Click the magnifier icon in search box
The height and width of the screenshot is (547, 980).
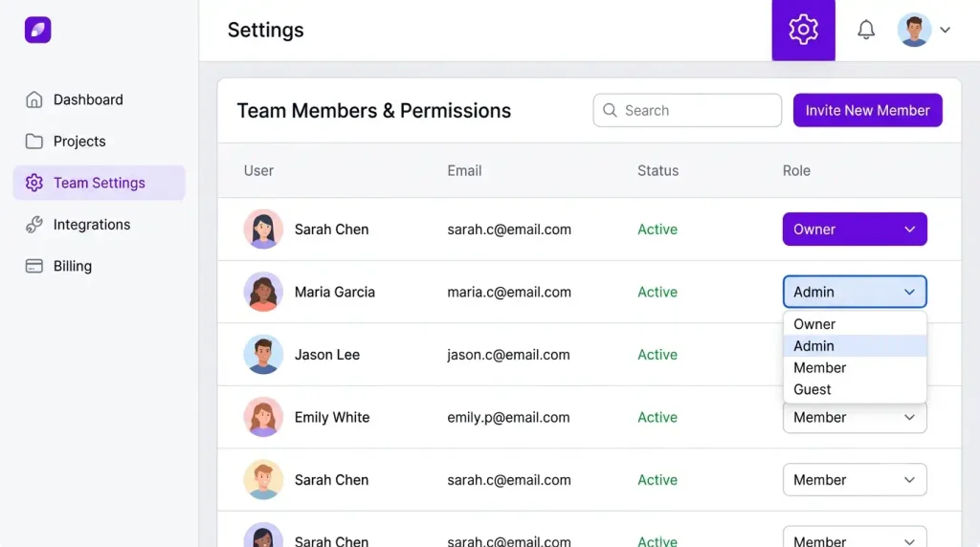(610, 110)
